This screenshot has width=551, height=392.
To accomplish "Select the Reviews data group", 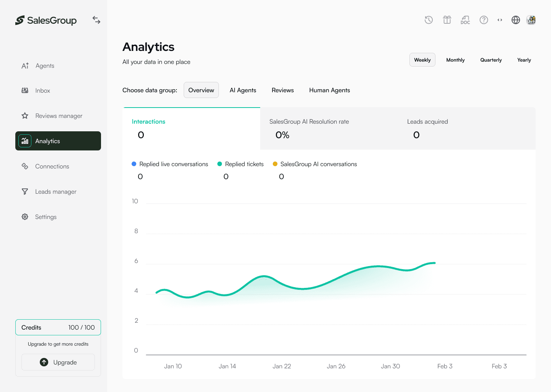I will pyautogui.click(x=283, y=90).
